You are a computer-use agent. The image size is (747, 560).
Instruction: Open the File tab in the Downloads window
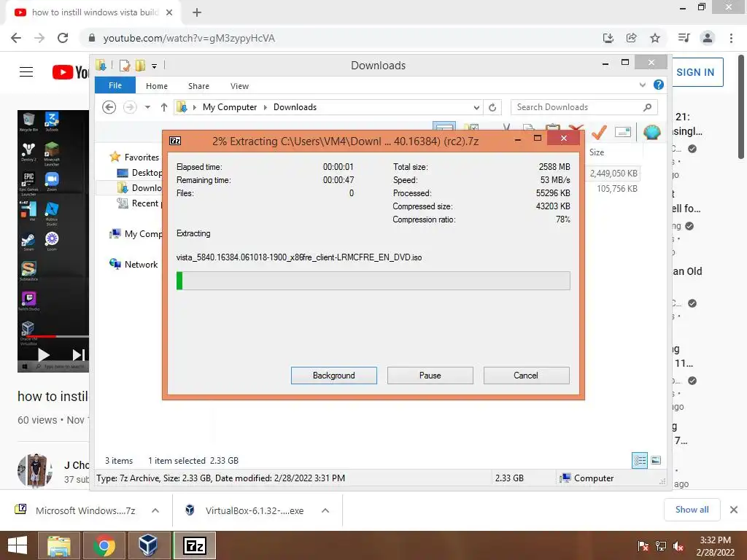(115, 85)
